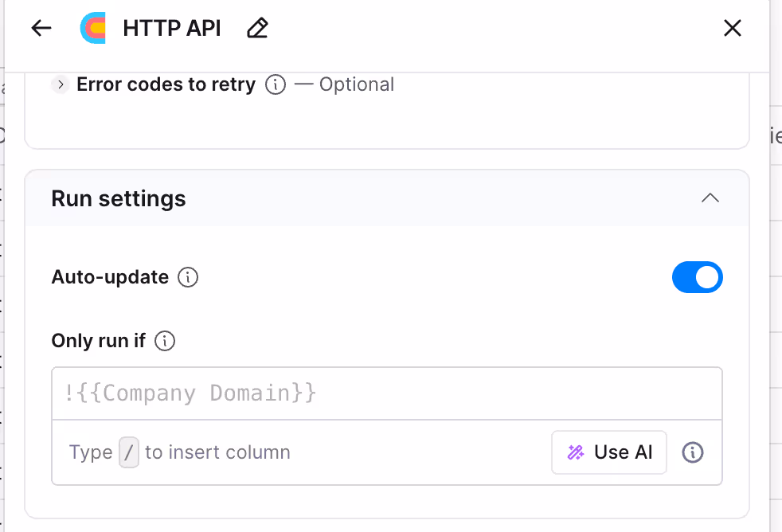Click the Auto-update label text
Screen dimensions: 782x532
(110, 277)
